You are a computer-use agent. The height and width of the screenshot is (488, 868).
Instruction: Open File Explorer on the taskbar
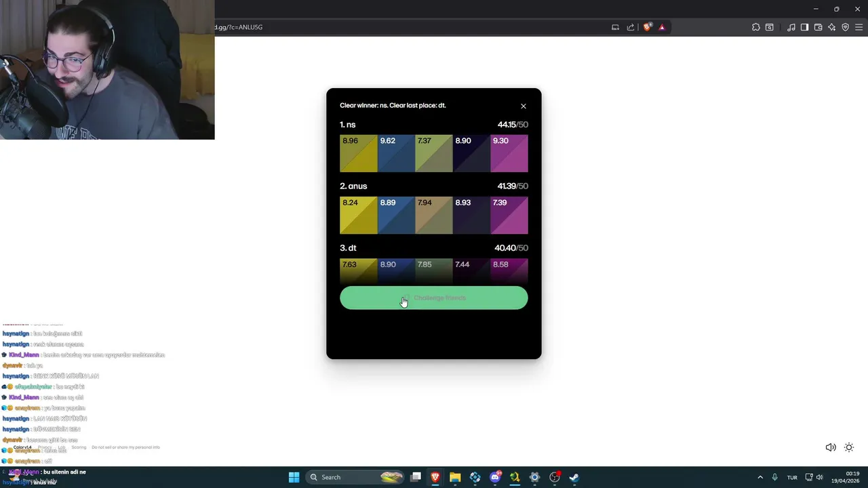[455, 477]
